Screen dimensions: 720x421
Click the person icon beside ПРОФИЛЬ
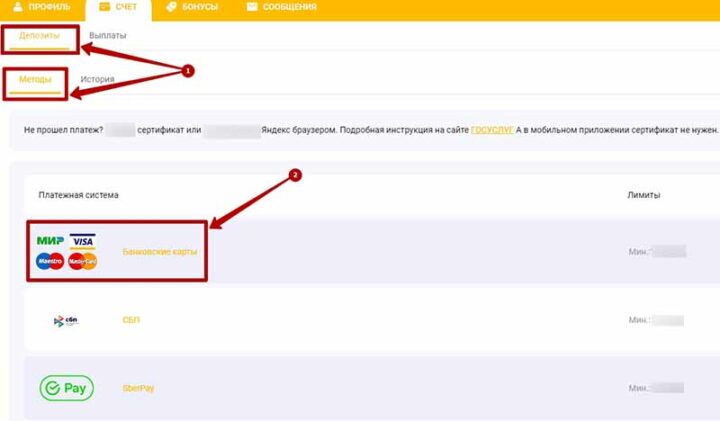click(17, 7)
